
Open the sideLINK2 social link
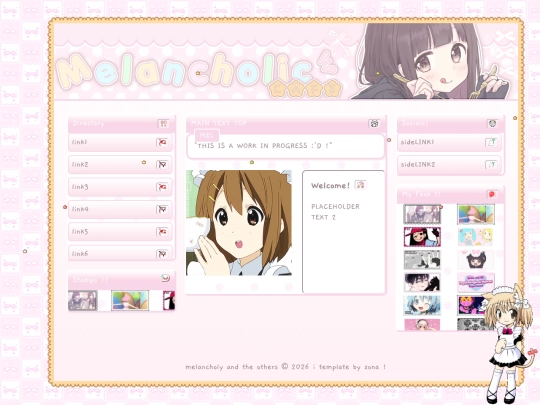[x=449, y=165]
